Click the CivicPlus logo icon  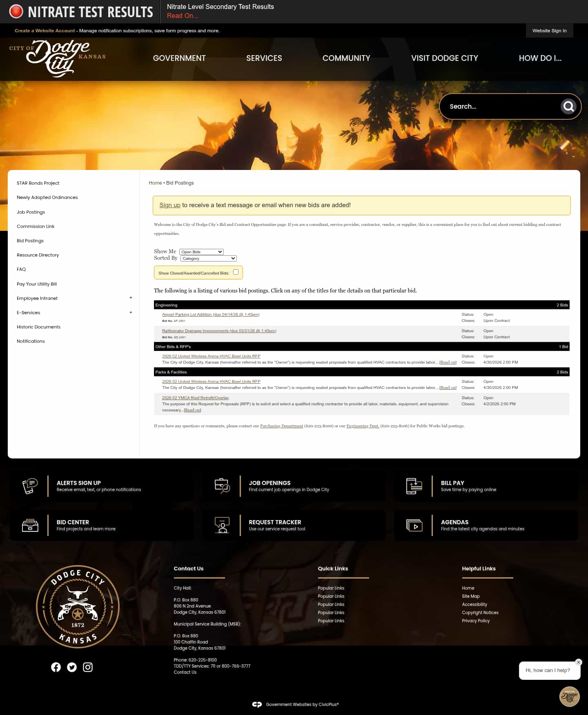tap(257, 704)
